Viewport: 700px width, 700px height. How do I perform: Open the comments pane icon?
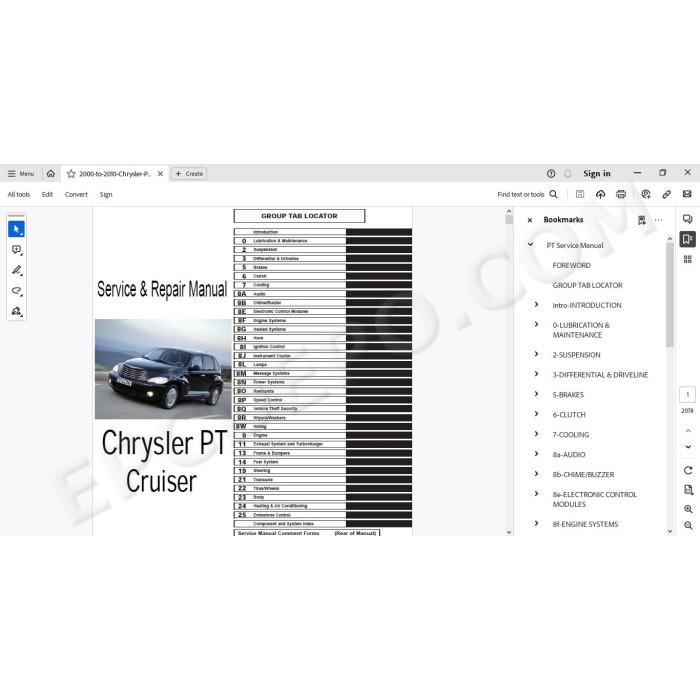(x=688, y=219)
